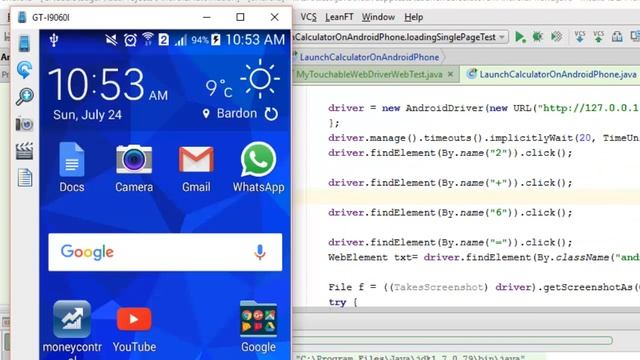Launch the Camera app on phone
The image size is (640, 360).
click(134, 167)
